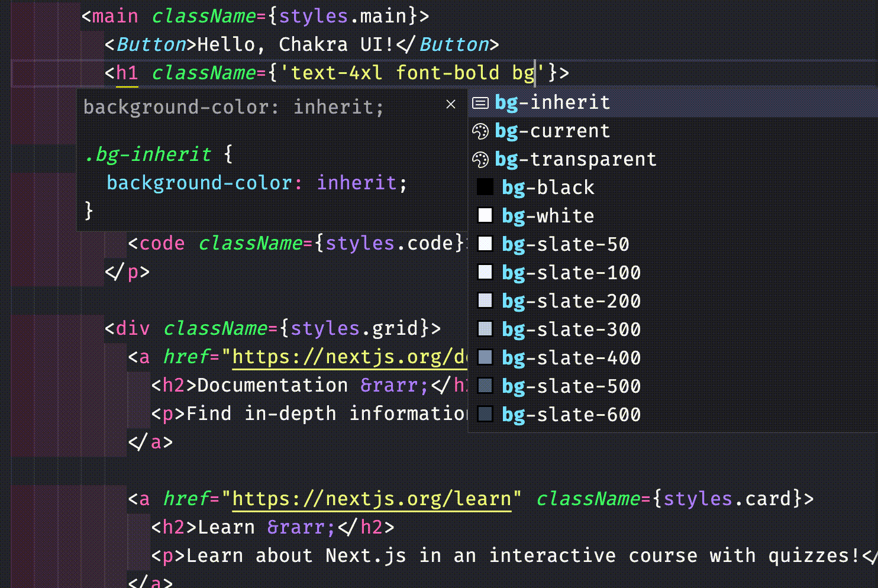The image size is (878, 588).
Task: Select the bg-slate-300 entry
Action: (673, 329)
